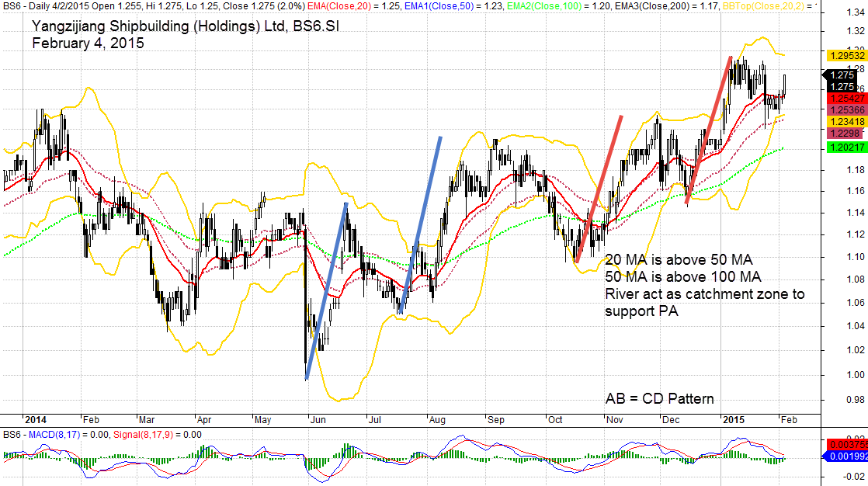The image size is (868, 486).
Task: Select the "February 4, 2015" date text
Action: point(88,43)
